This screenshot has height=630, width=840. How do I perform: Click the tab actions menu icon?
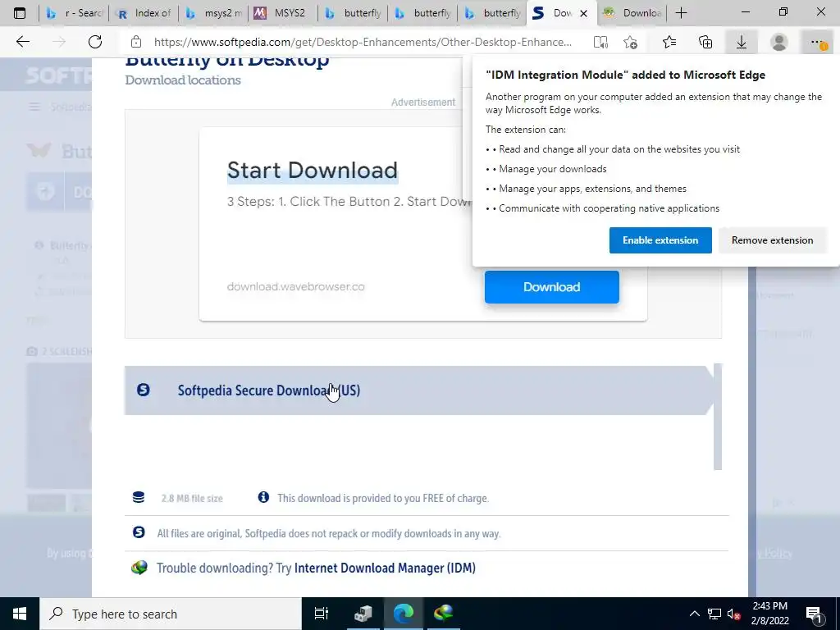(20, 13)
